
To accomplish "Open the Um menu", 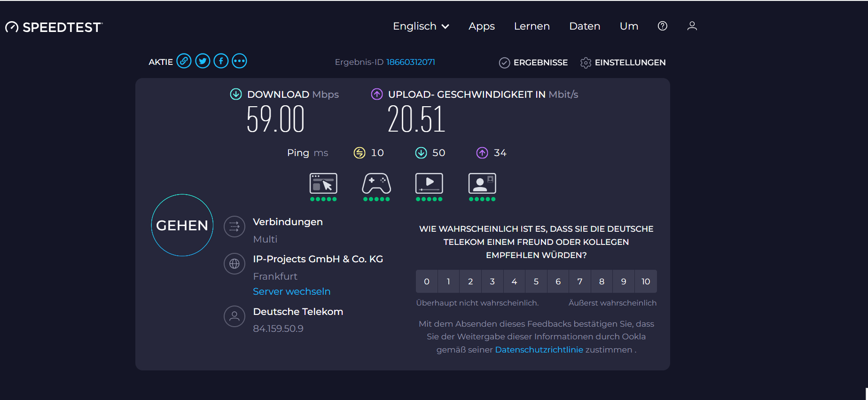I will pos(629,26).
